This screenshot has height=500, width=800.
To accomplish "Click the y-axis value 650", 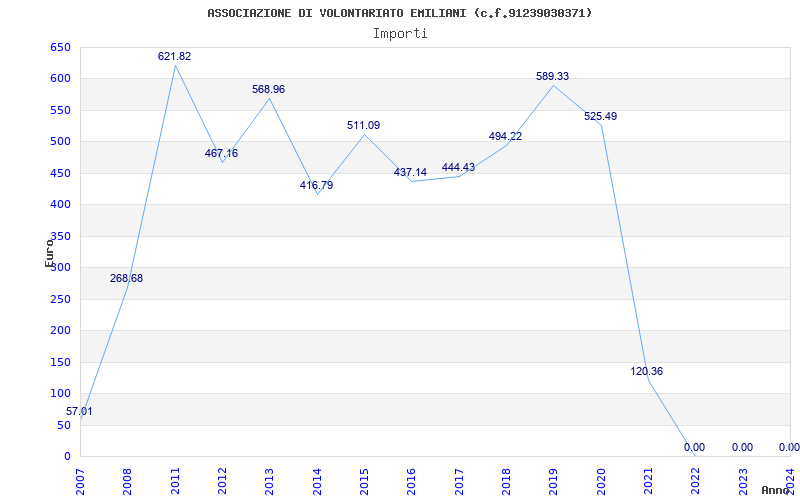I will coord(60,47).
